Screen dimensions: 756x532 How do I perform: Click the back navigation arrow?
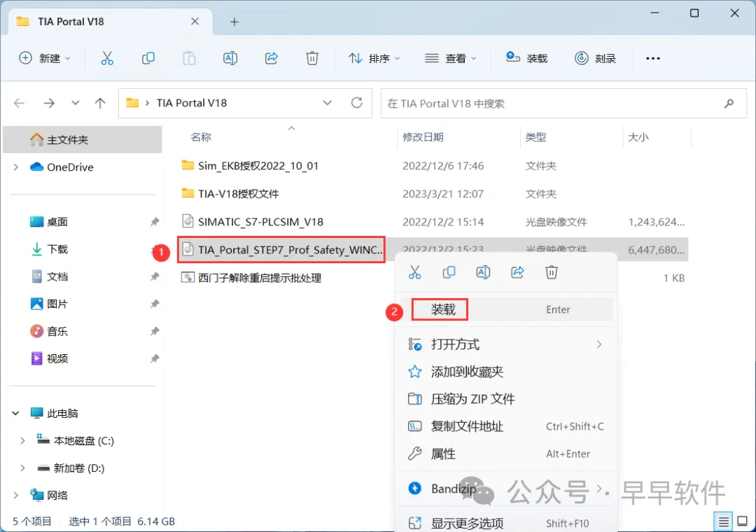(x=20, y=103)
